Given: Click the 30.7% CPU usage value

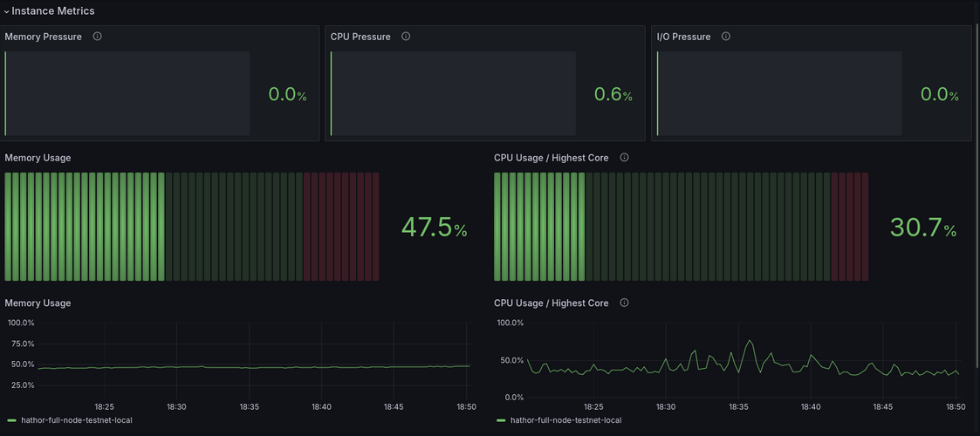Looking at the screenshot, I should tap(923, 228).
